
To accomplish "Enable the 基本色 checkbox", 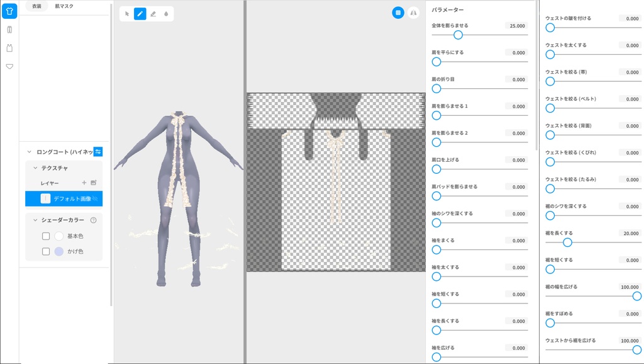I will point(46,236).
